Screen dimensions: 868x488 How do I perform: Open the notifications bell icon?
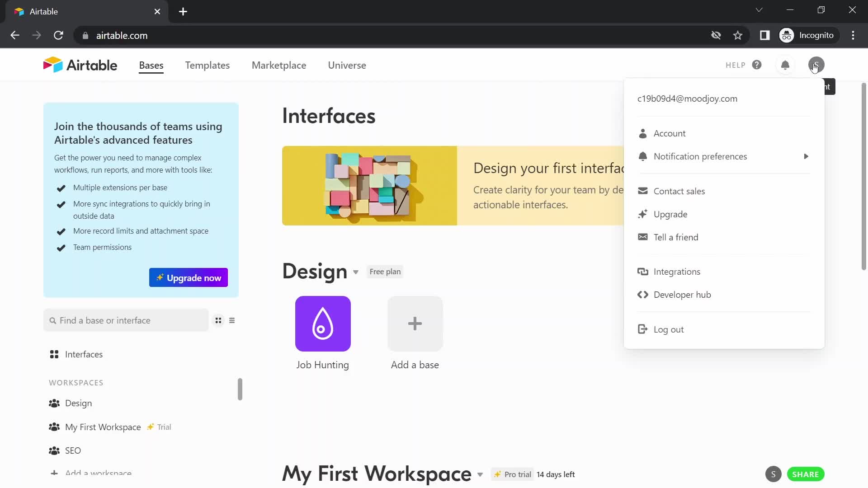(785, 64)
